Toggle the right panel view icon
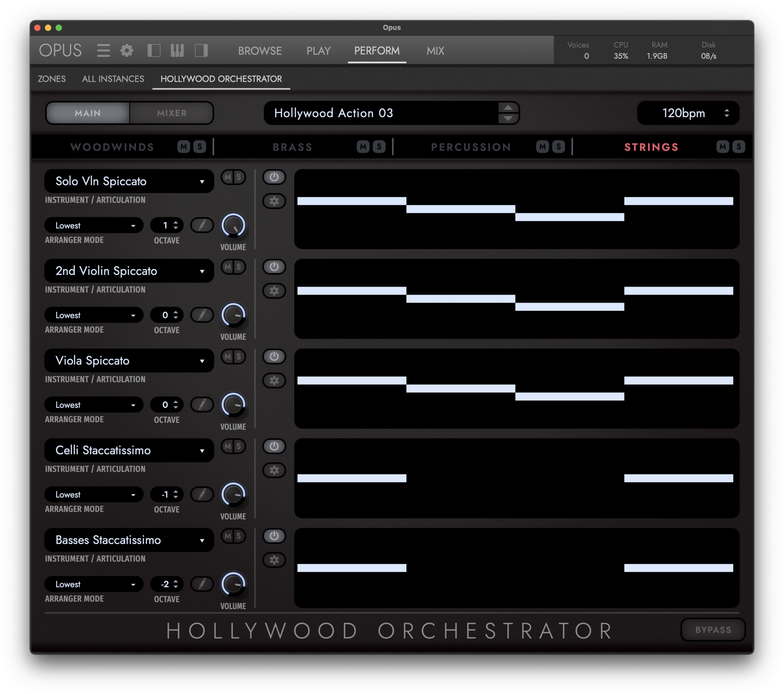Viewport: 784px width, 694px height. (x=201, y=50)
